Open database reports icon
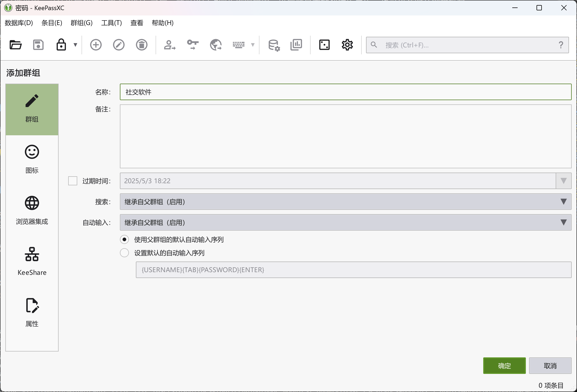Viewport: 577px width, 392px height. click(x=296, y=45)
